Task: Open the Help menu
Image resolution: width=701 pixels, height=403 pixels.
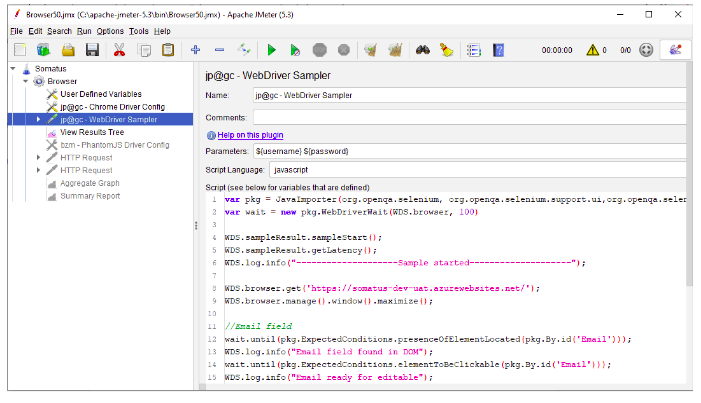Action: (x=162, y=31)
